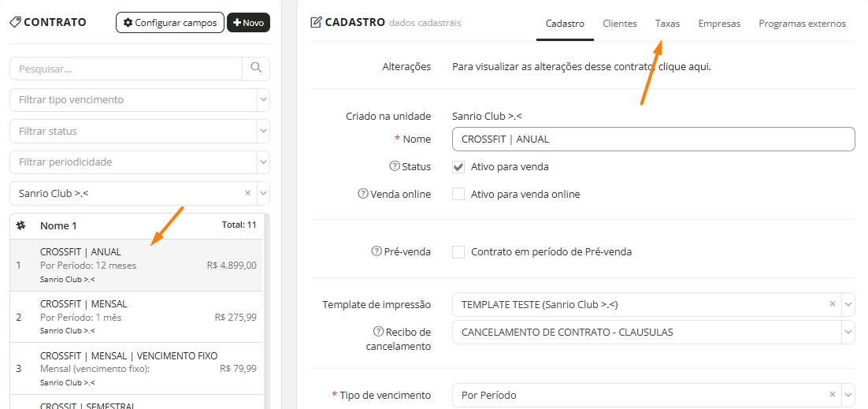868x409 pixels.
Task: Go to the Empresas tab
Action: pos(719,24)
